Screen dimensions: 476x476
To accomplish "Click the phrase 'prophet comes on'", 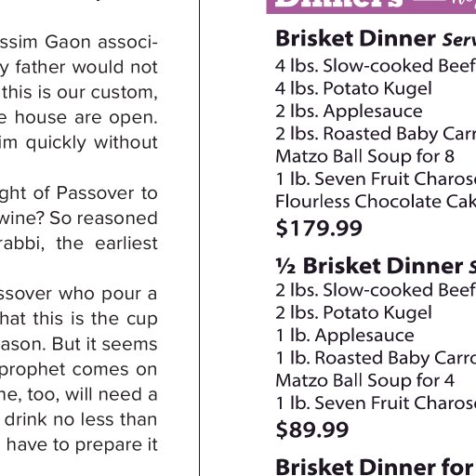I will (x=78, y=370).
